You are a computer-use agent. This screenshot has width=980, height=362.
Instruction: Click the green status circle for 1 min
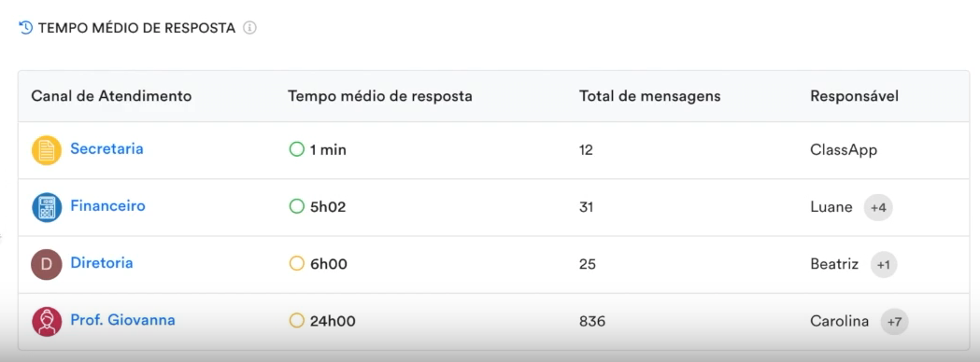tap(297, 150)
